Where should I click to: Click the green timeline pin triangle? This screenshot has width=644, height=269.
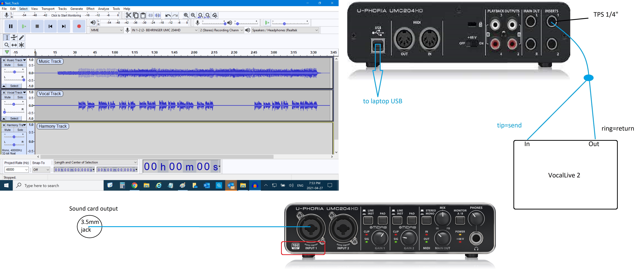point(7,52)
